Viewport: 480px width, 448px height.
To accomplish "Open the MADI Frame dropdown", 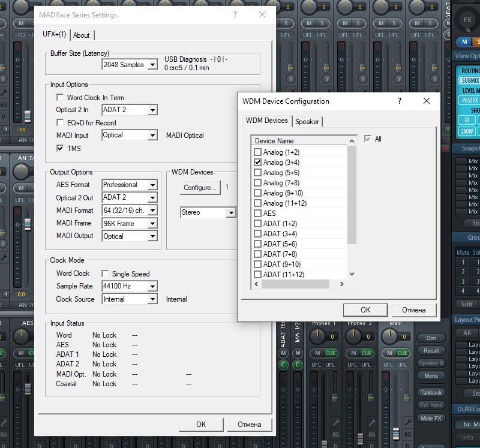I will 152,223.
